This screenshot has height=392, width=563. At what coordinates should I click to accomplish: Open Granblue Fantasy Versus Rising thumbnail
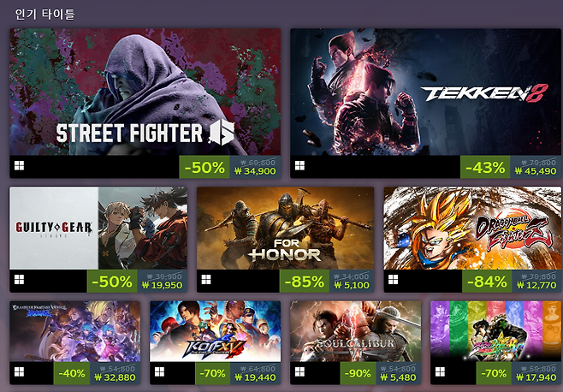75,331
